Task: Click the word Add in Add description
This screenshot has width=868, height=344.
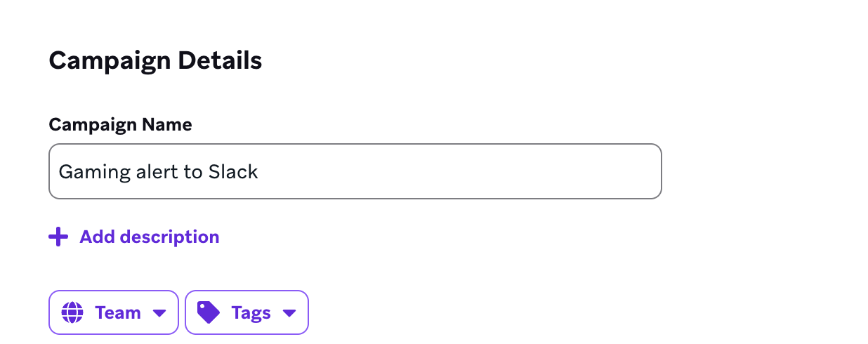Action: (x=97, y=237)
